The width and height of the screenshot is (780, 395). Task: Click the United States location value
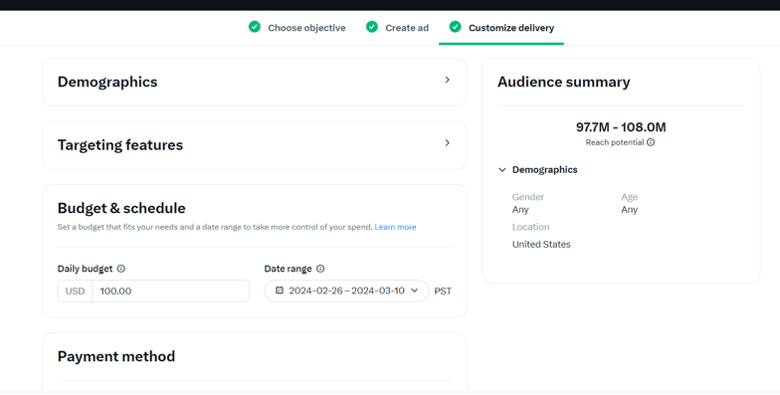[541, 244]
